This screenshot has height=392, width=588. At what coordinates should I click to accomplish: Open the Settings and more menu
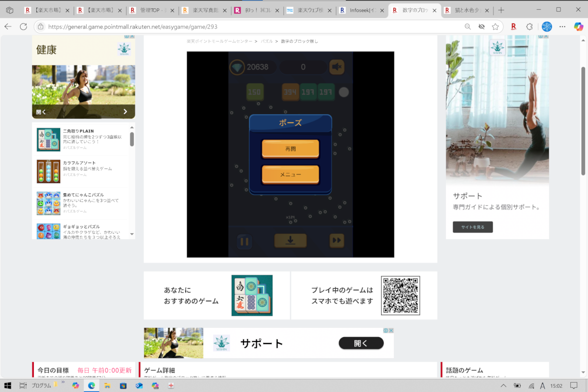click(563, 26)
